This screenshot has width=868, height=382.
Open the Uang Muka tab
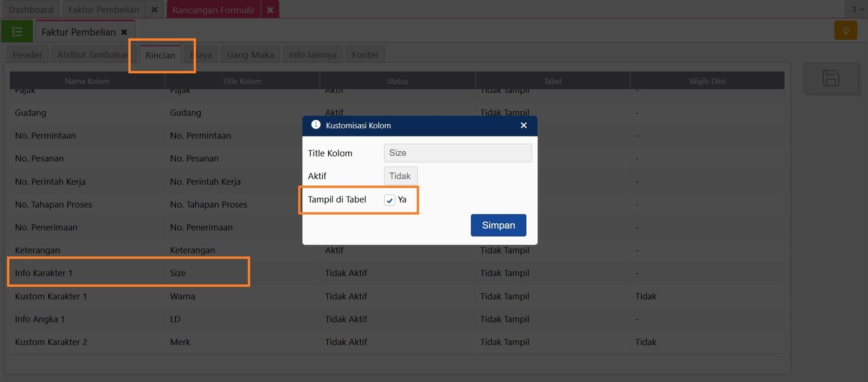(x=250, y=55)
